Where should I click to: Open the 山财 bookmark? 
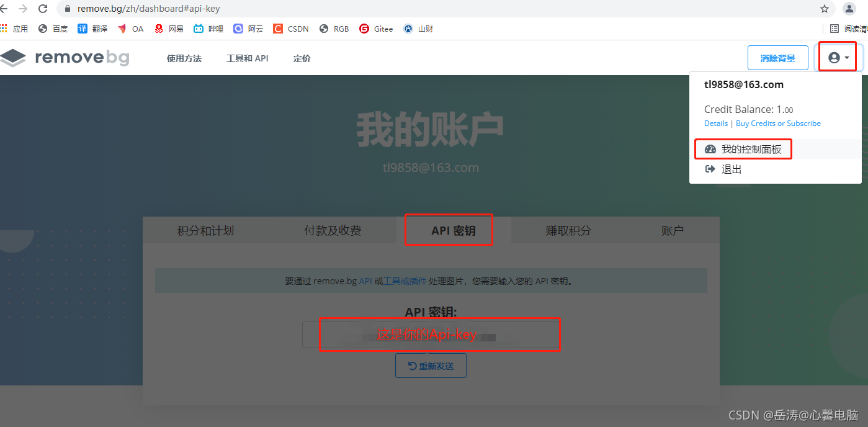click(x=418, y=29)
